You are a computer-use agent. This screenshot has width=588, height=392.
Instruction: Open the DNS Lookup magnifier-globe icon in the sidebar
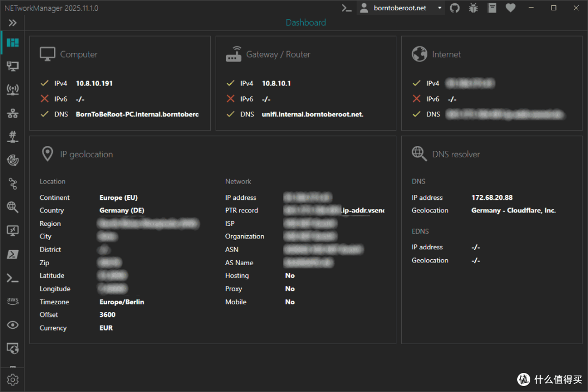coord(13,207)
